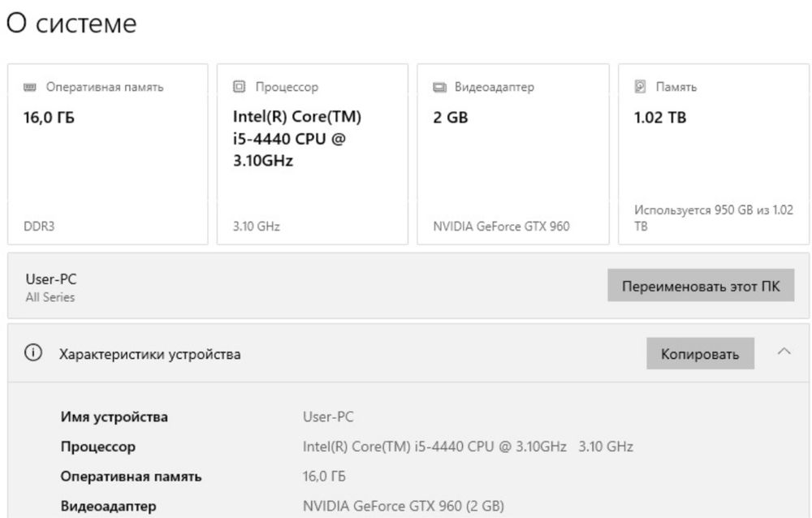
Task: Click the storage drive icon
Action: (640, 87)
